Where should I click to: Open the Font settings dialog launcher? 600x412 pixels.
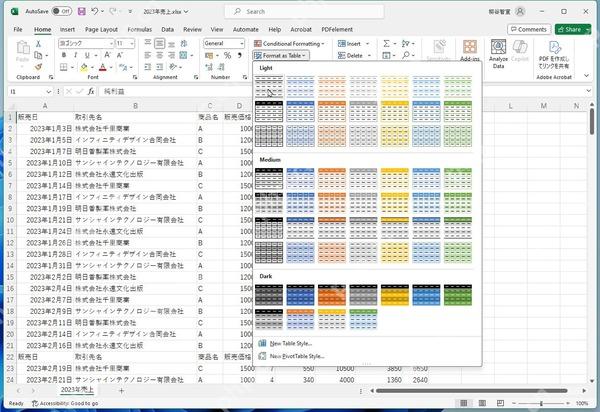tap(135, 77)
